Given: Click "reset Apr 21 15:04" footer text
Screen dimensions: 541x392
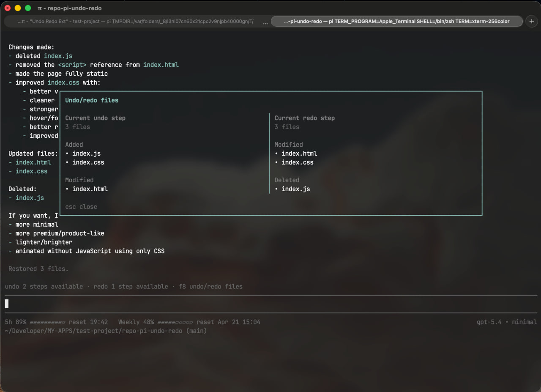Looking at the screenshot, I should [x=228, y=322].
